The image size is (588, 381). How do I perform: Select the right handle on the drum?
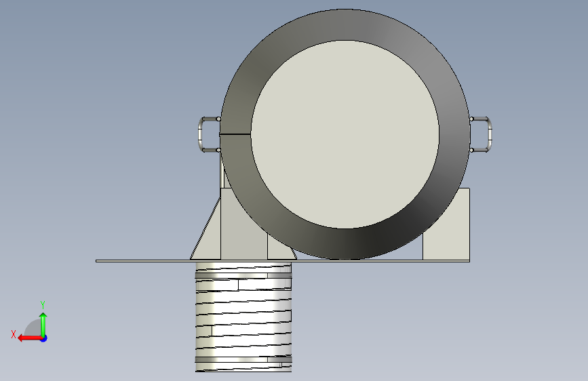point(481,135)
